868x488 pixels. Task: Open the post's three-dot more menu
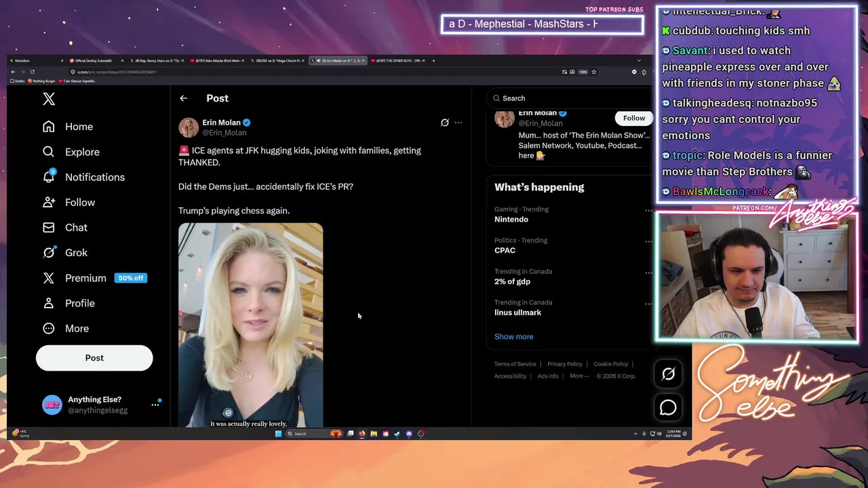458,123
